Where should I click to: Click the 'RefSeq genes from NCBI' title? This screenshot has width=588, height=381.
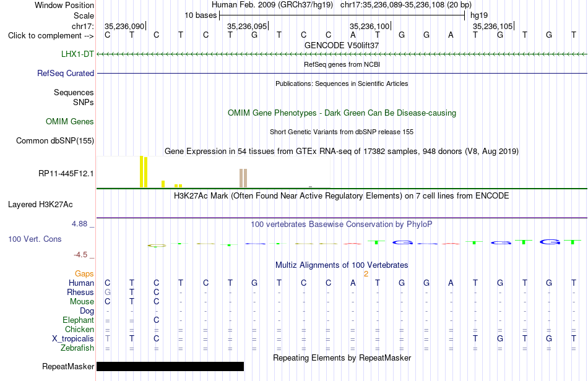click(x=342, y=64)
